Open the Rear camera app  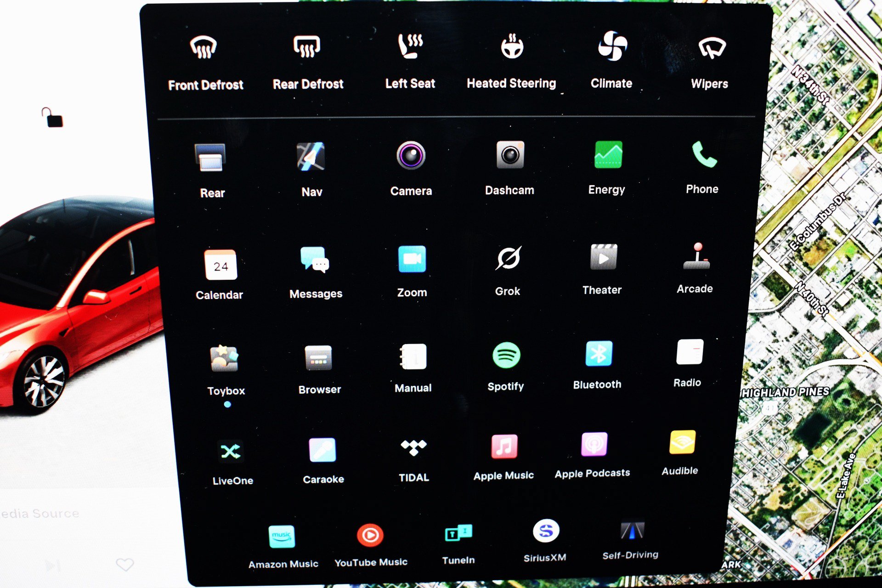211,170
